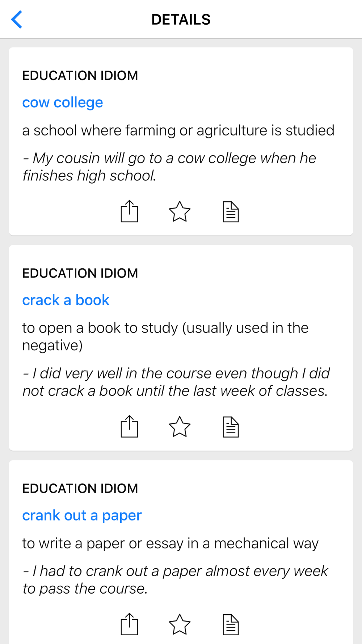Share the 'crack a book' idiom
The height and width of the screenshot is (644, 362).
point(129,427)
